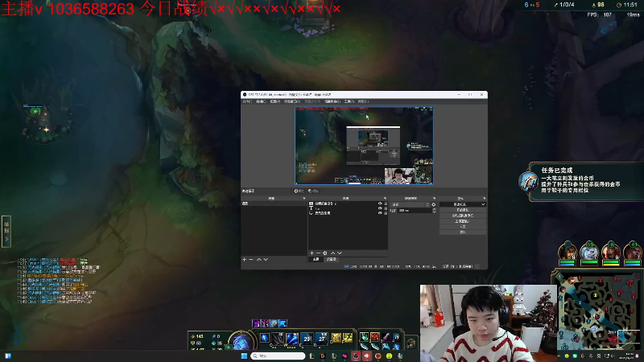
Task: Click the E ability showing 29 cooldown
Action: [x=308, y=339]
